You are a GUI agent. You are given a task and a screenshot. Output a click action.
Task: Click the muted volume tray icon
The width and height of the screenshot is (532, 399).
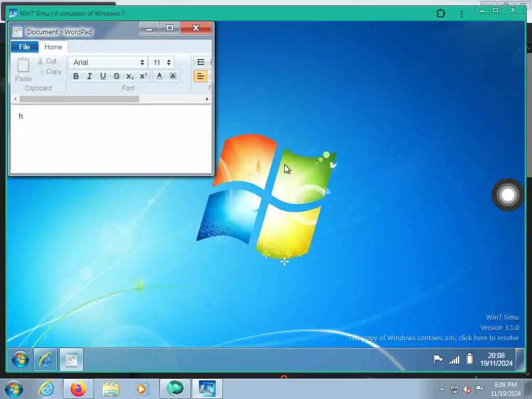click(467, 390)
